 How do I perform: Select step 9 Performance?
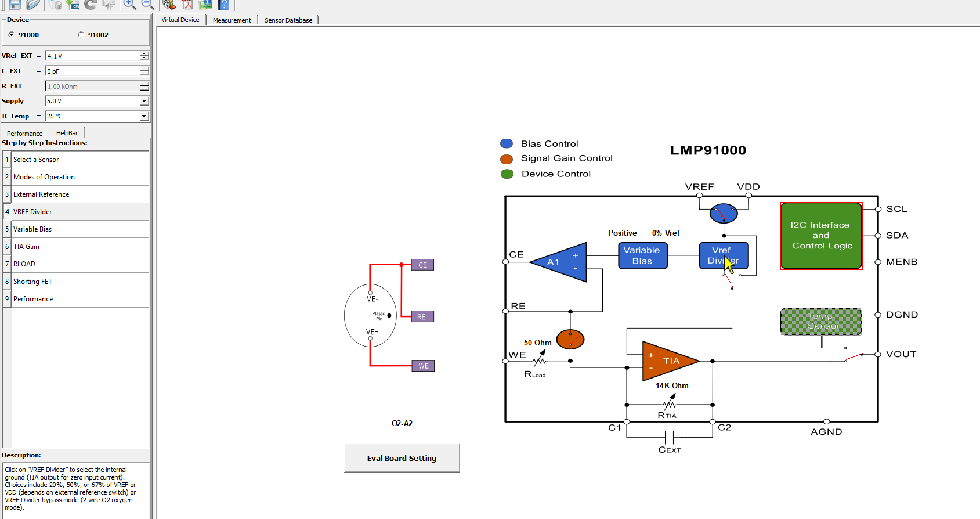(76, 299)
